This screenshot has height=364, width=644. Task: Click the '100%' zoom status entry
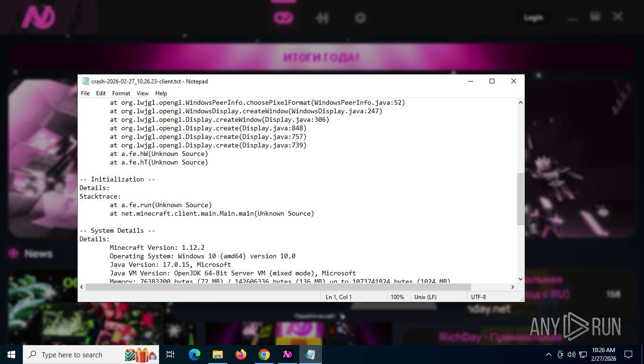click(x=397, y=297)
